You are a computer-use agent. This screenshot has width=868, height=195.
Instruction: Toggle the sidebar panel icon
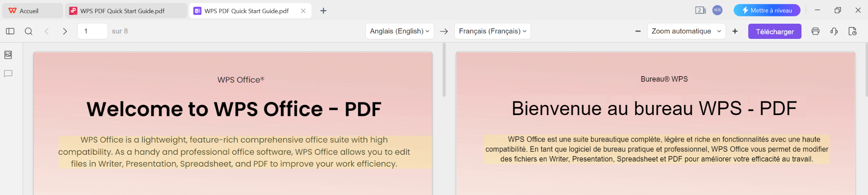click(x=10, y=31)
